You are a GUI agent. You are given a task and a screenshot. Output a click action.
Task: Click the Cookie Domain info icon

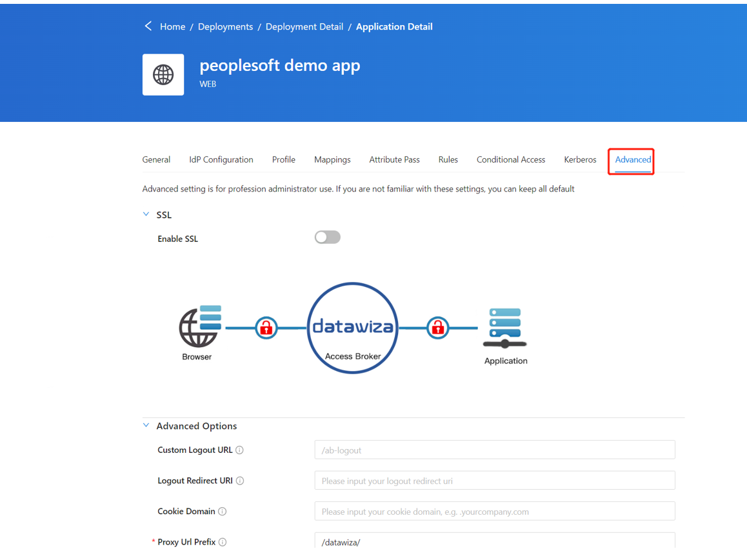pos(222,511)
